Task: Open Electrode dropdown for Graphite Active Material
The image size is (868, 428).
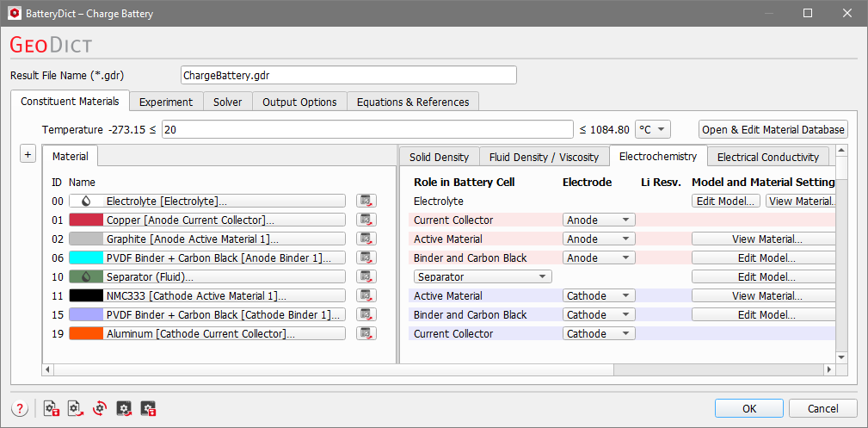Action: [599, 239]
